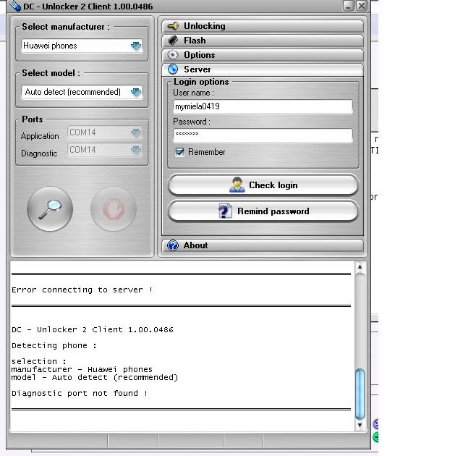Expand the Application port COM14 dropdown
Viewport: 476px width, 456px height.
[136, 133]
